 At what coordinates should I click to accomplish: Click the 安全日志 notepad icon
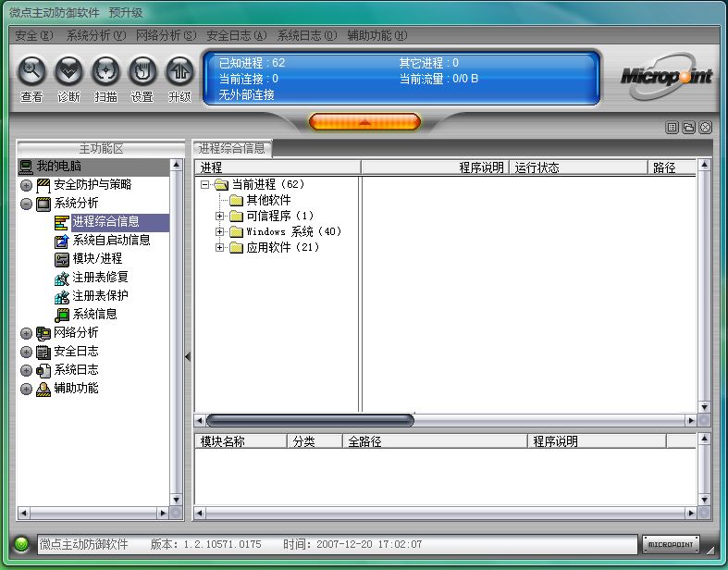click(43, 352)
